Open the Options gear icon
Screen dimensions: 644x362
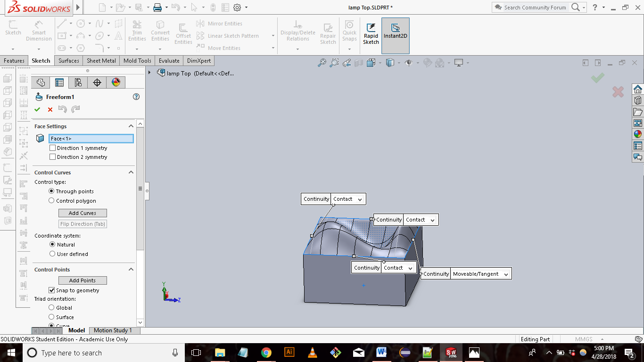coord(237,8)
